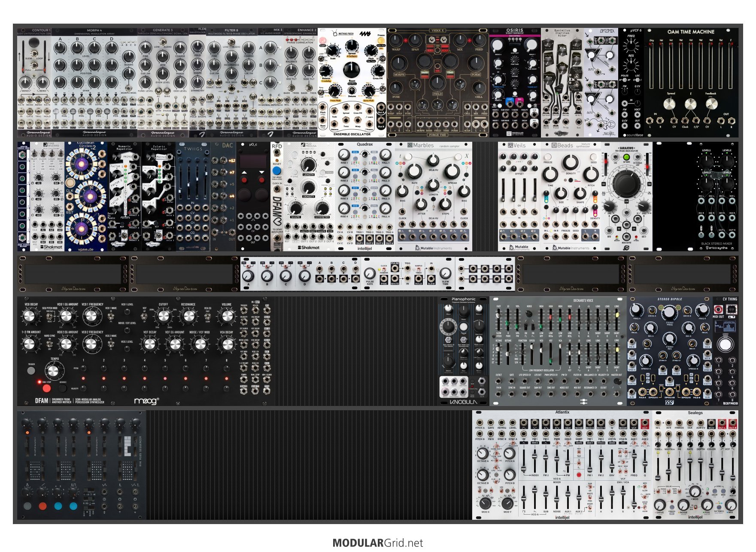Select the DFAM Tempo knob
This screenshot has width=756, height=552.
tap(53, 371)
